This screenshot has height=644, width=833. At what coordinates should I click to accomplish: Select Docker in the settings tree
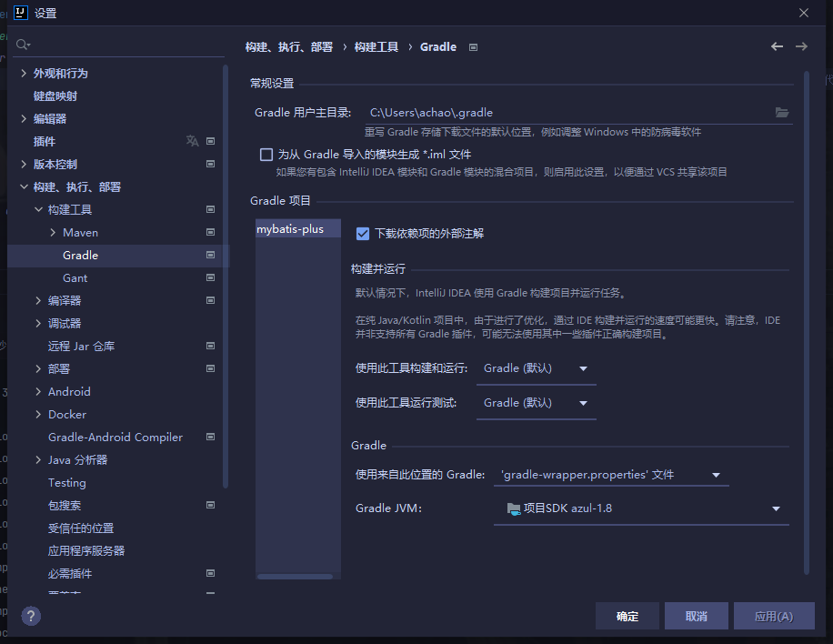pyautogui.click(x=67, y=415)
